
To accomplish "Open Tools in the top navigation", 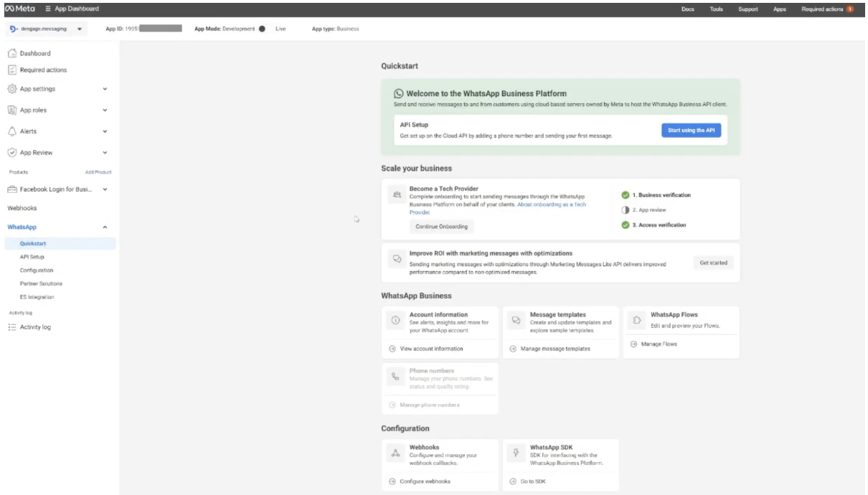I will coord(716,9).
